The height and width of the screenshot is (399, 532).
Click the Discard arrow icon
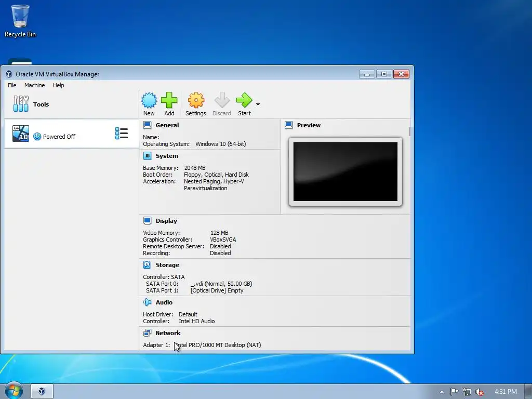222,100
